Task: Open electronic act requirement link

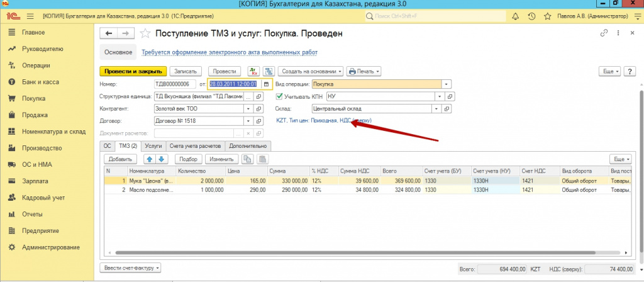Action: [x=230, y=52]
